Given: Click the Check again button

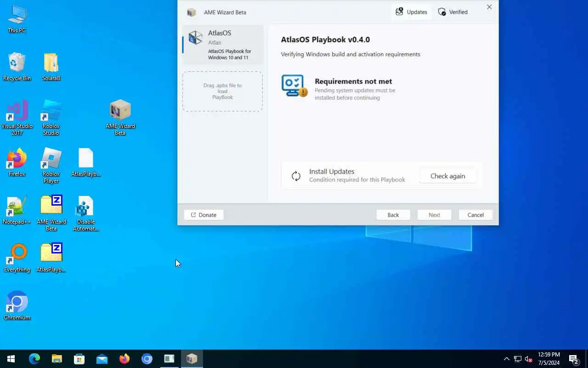Looking at the screenshot, I should point(447,176).
